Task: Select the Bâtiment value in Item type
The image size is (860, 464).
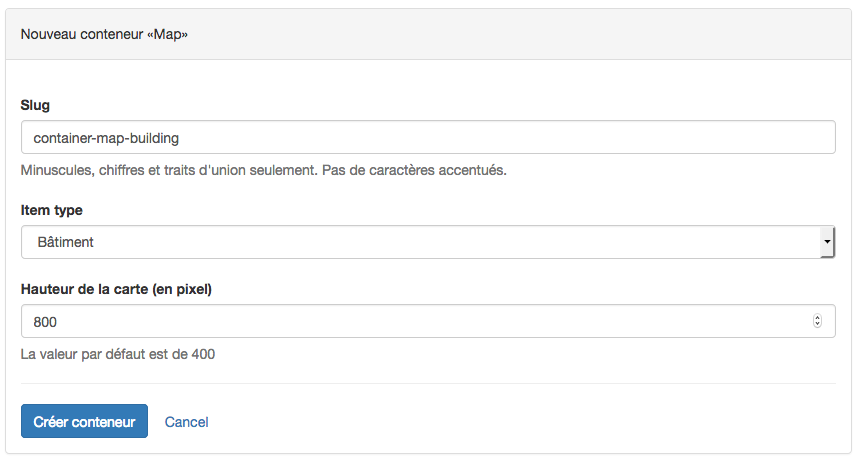Action: (x=66, y=242)
